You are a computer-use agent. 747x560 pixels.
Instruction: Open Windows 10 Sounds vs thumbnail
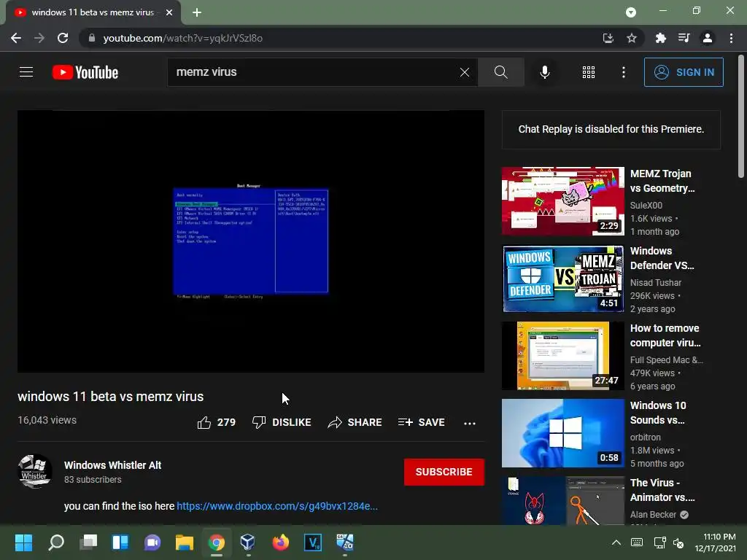click(x=563, y=433)
